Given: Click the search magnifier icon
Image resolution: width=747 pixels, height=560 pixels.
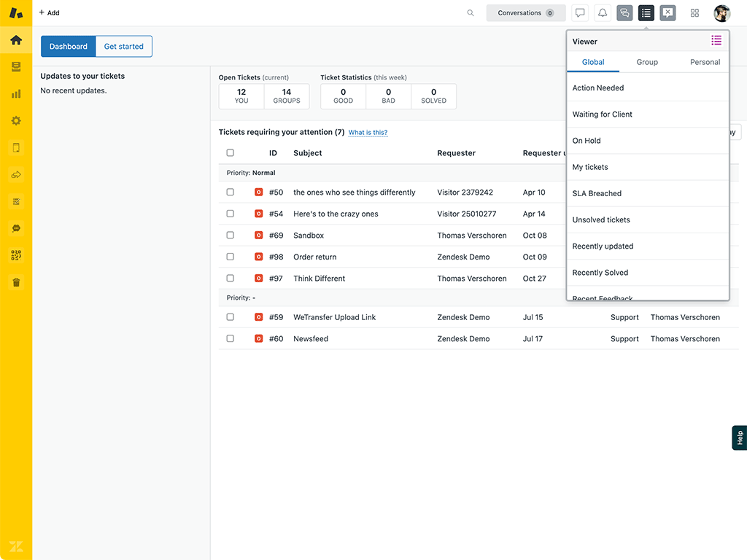Looking at the screenshot, I should click(x=471, y=13).
